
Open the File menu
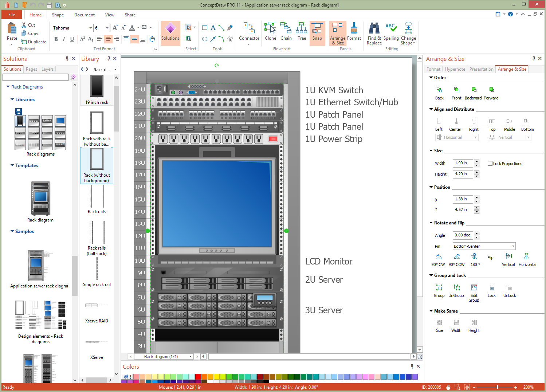pos(12,15)
